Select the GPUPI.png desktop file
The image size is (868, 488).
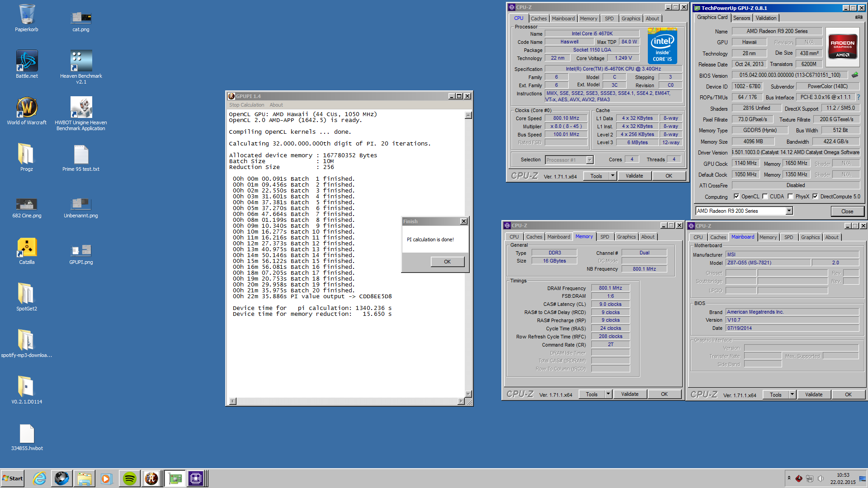tap(81, 253)
